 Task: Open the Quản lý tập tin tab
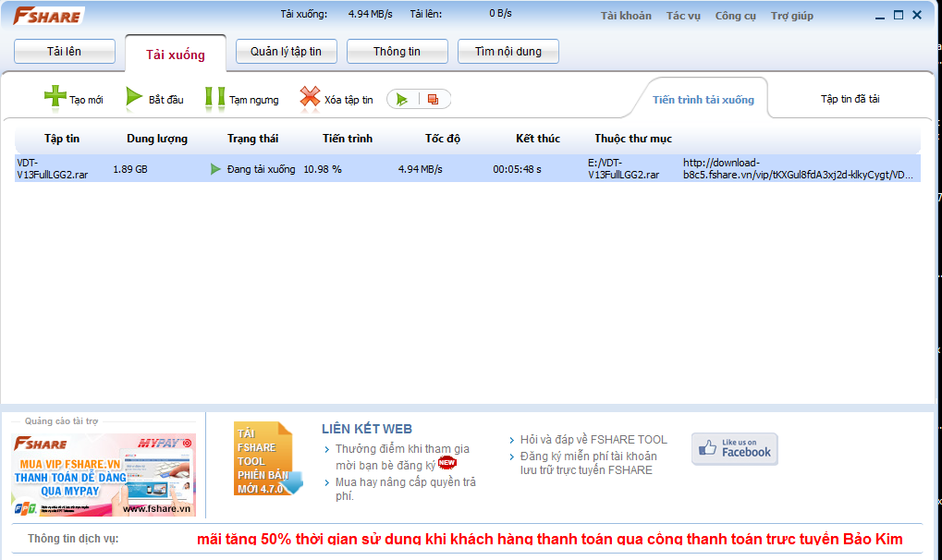pos(287,52)
